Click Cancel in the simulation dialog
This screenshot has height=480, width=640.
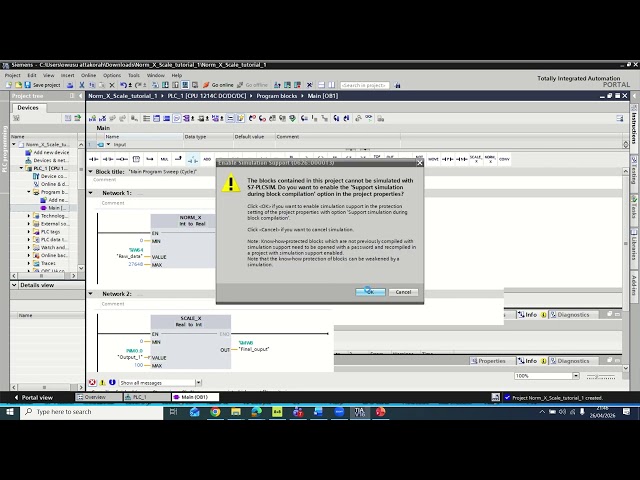click(x=403, y=292)
